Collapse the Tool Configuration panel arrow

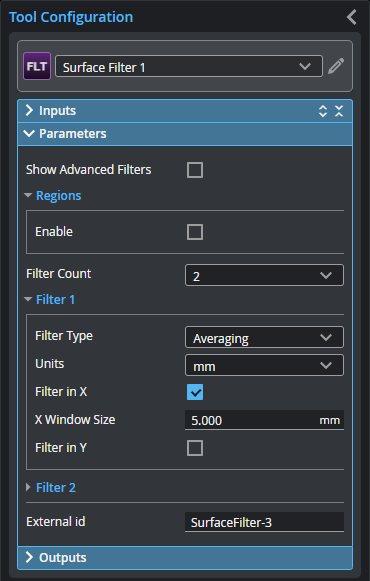(352, 17)
